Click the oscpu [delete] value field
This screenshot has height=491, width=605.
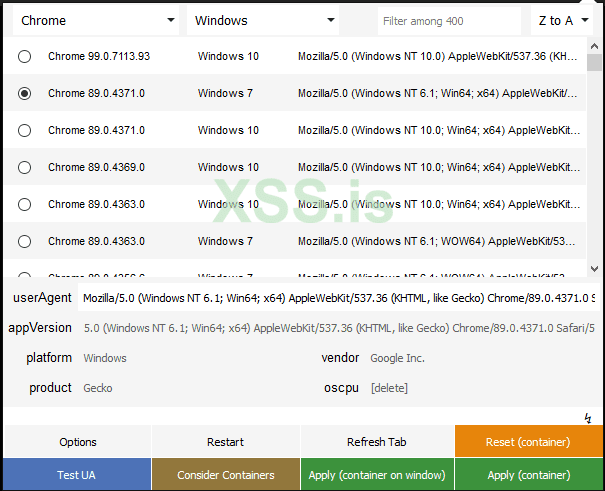(480, 388)
